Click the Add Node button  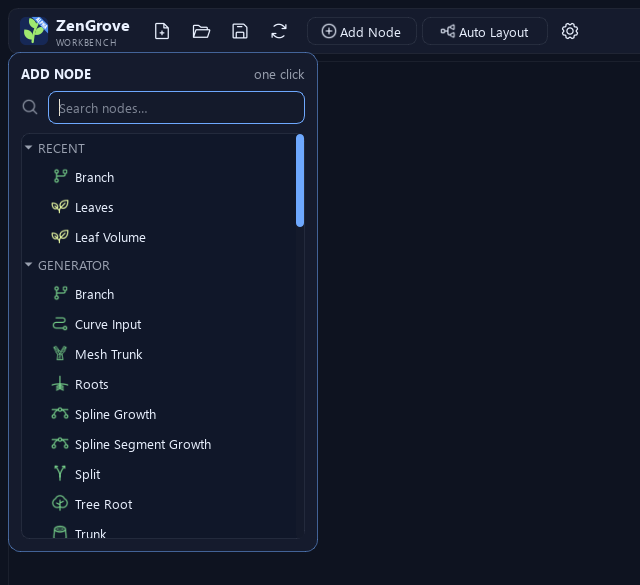pos(362,31)
